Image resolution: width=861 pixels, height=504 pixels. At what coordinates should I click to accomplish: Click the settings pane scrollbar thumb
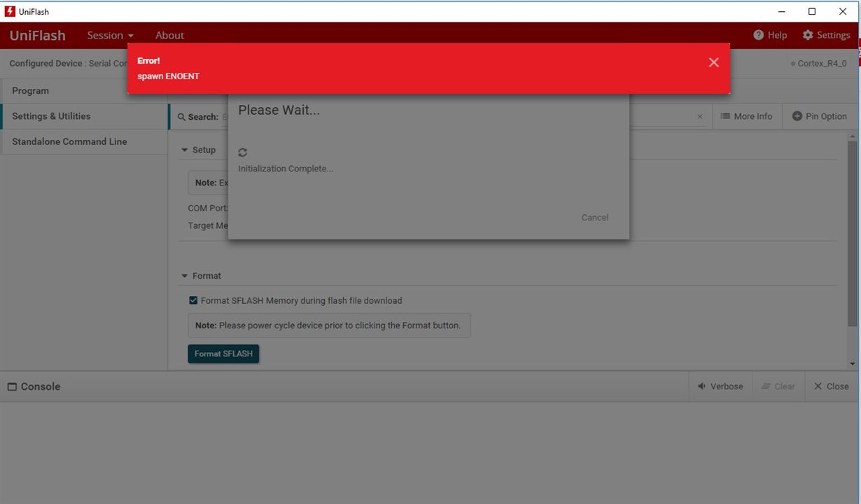pos(852,232)
